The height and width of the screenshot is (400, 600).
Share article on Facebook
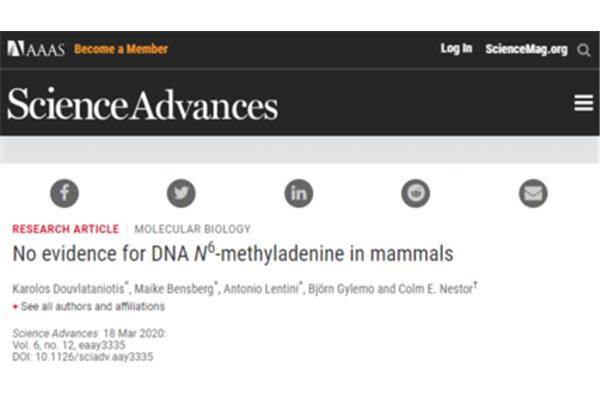pos(64,193)
